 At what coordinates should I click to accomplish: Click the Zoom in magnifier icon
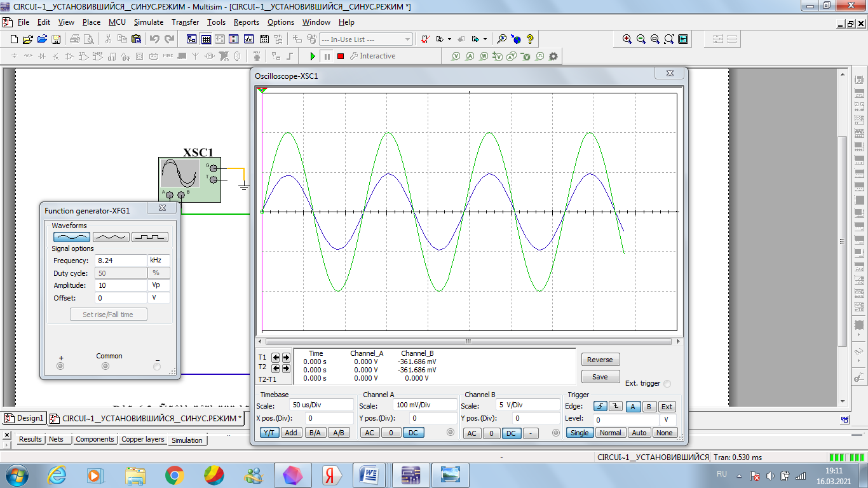627,39
